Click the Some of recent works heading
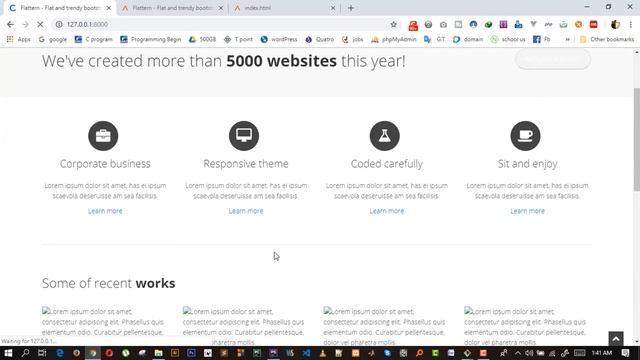Viewport: 640px width, 360px height. (x=109, y=283)
